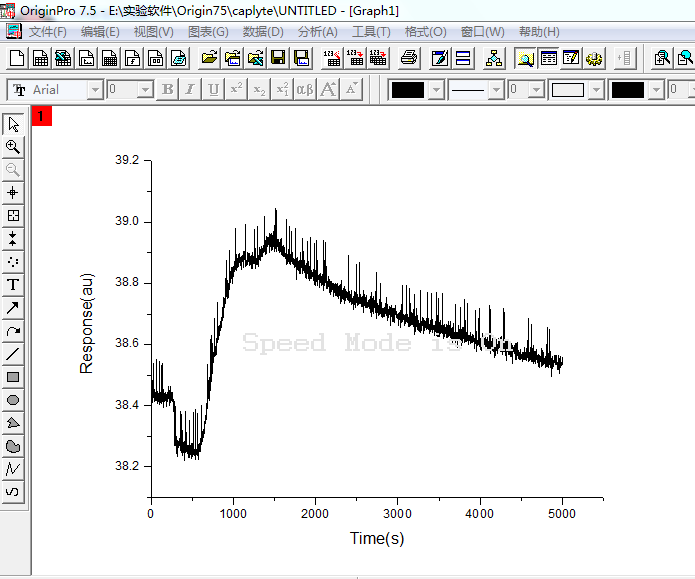The image size is (695, 579).
Task: Select the Polygon tool
Action: 13,423
